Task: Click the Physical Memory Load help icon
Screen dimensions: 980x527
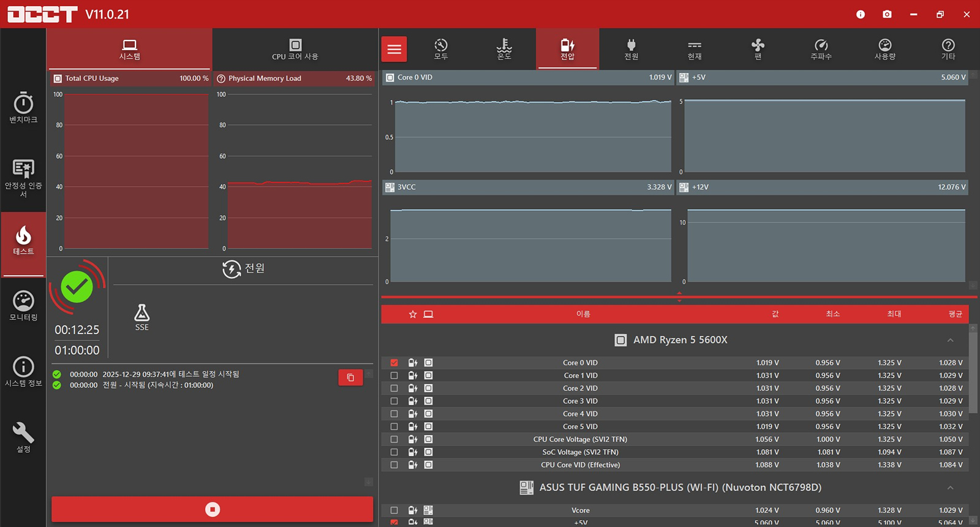Action: pos(221,78)
